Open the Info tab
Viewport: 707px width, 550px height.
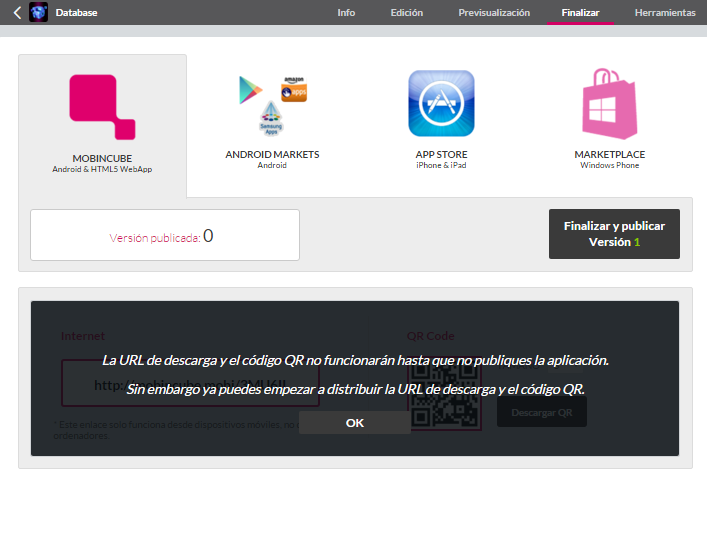[x=346, y=13]
